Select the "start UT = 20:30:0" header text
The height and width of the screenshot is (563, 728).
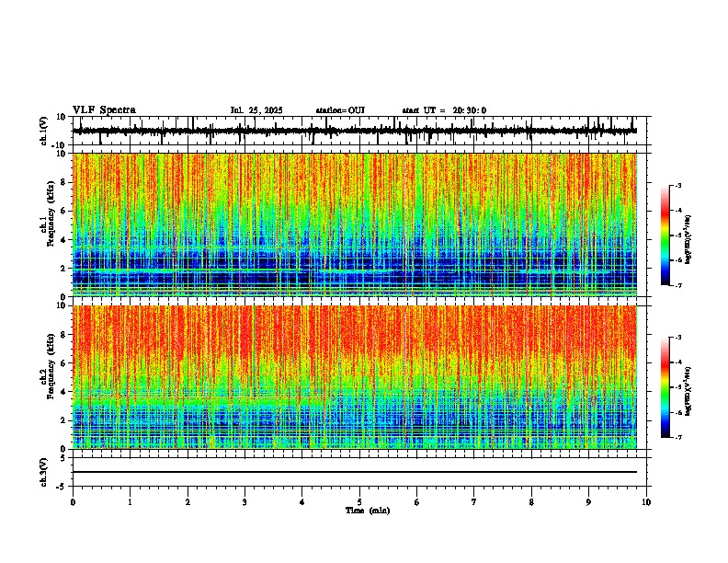point(444,110)
